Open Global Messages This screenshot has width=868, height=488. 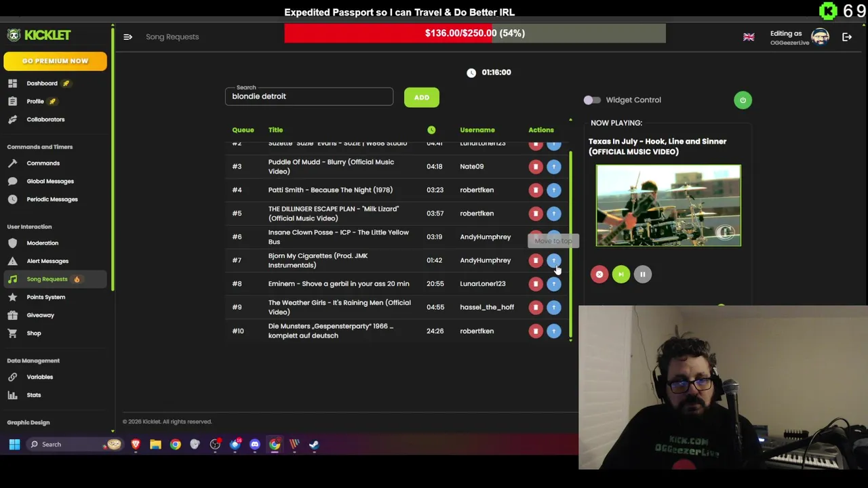pyautogui.click(x=50, y=181)
